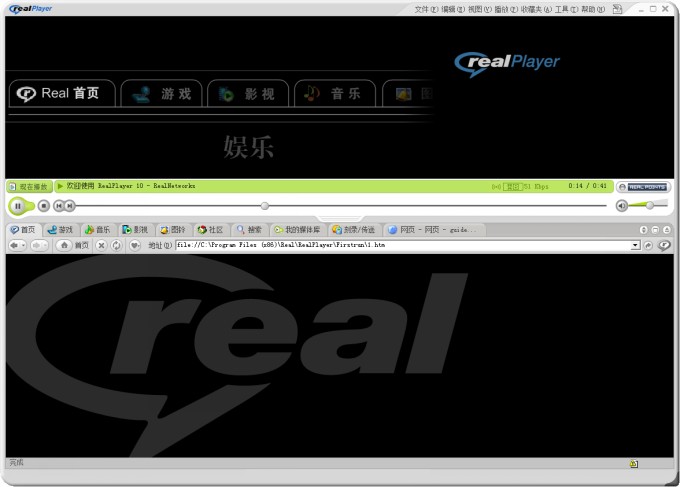Click the favorites heart icon

134,245
